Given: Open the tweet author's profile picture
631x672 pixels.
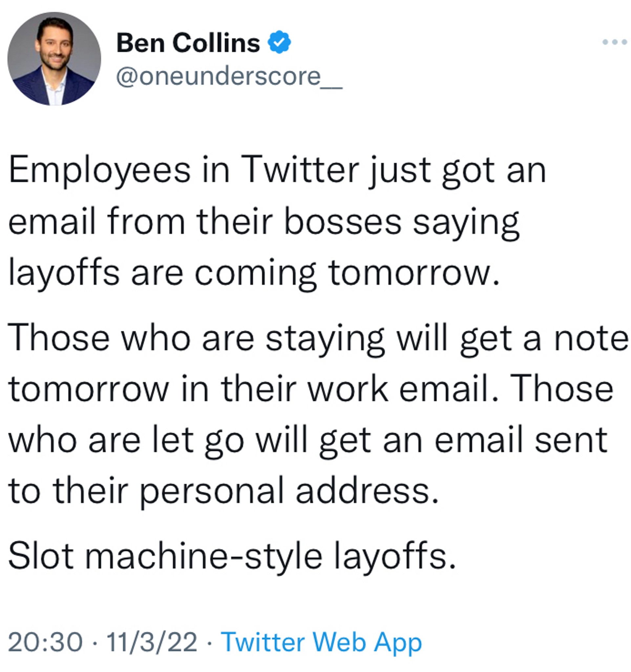Looking at the screenshot, I should pos(54,59).
